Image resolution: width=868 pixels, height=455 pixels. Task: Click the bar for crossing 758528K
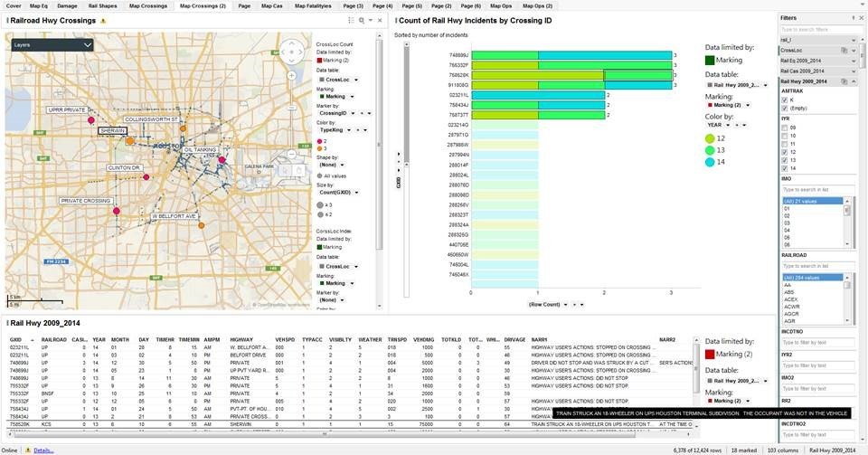[x=571, y=75]
